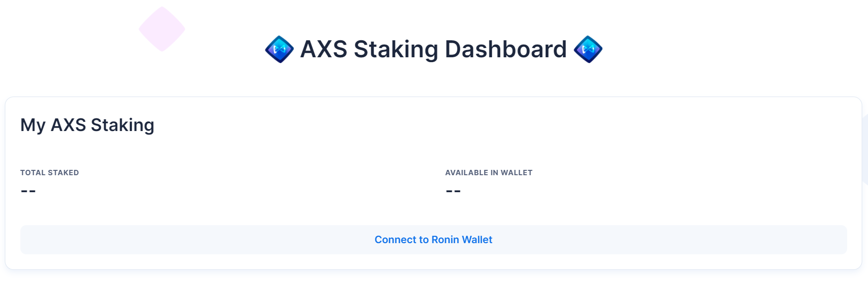The height and width of the screenshot is (281, 868).
Task: Click the AVAILABLE IN WALLET label
Action: point(489,173)
